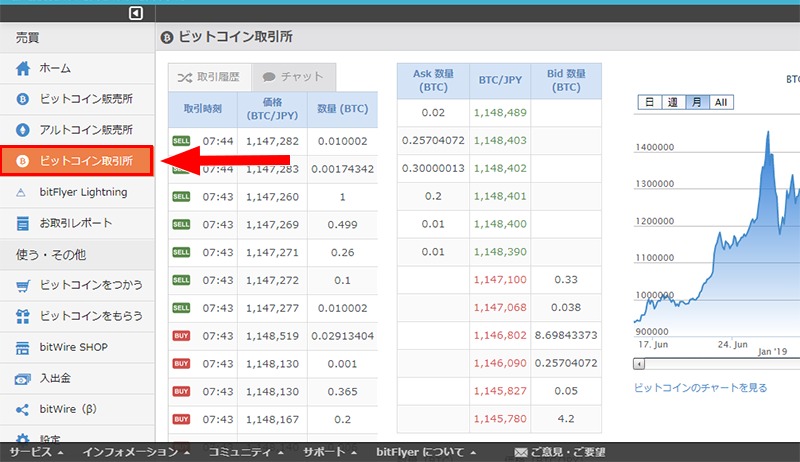Viewport: 800px width, 462px height.
Task: Click trade history price 1,148,519
Action: pyautogui.click(x=272, y=336)
